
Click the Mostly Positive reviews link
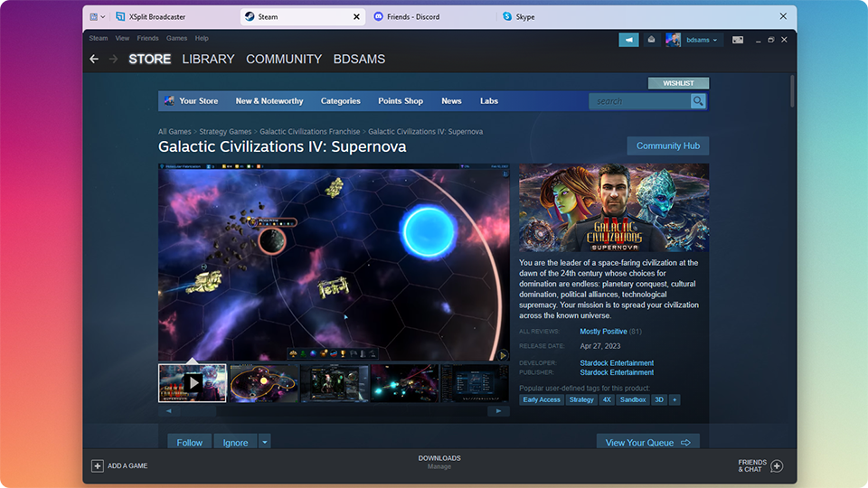(603, 332)
